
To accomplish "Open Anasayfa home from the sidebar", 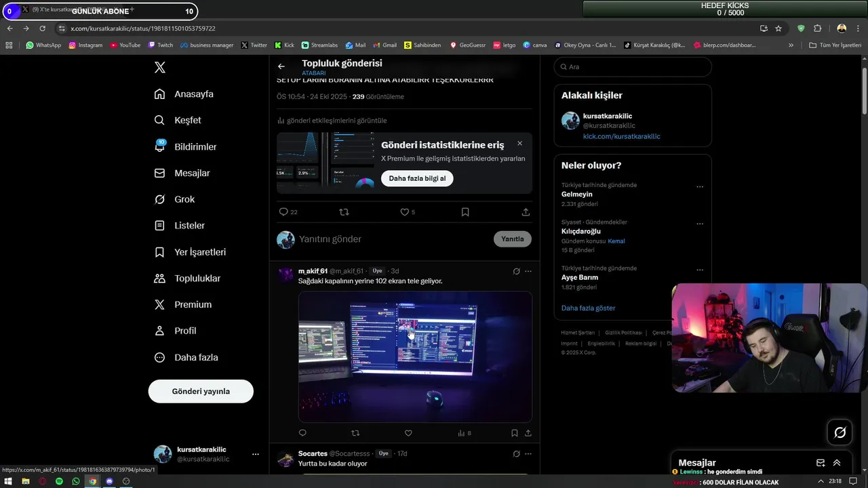I will (x=184, y=94).
